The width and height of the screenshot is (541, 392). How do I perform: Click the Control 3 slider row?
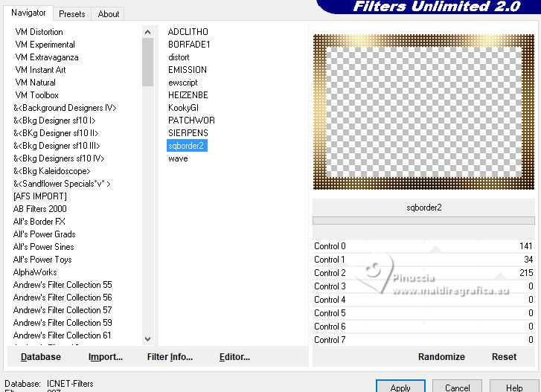(x=423, y=286)
